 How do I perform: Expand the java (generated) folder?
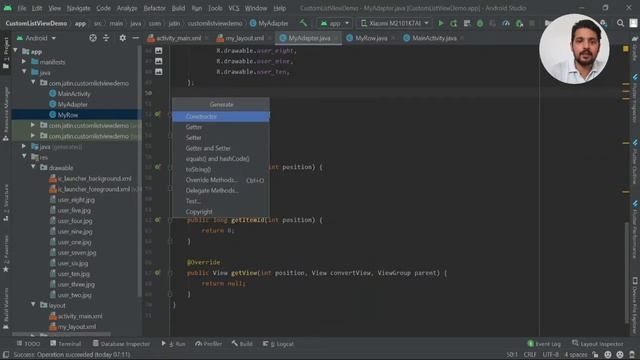pyautogui.click(x=24, y=146)
